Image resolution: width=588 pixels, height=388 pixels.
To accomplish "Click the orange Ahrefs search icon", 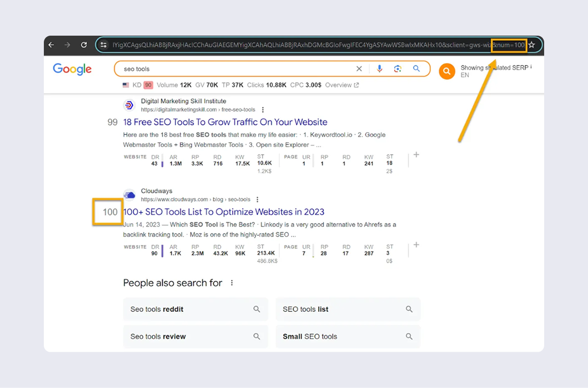I will 447,72.
